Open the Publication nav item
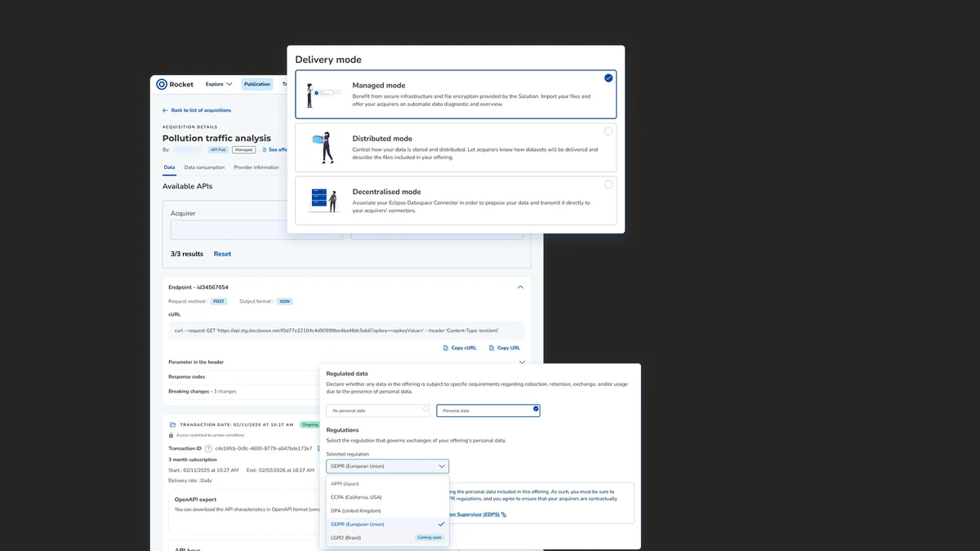This screenshot has height=551, width=980. click(257, 84)
